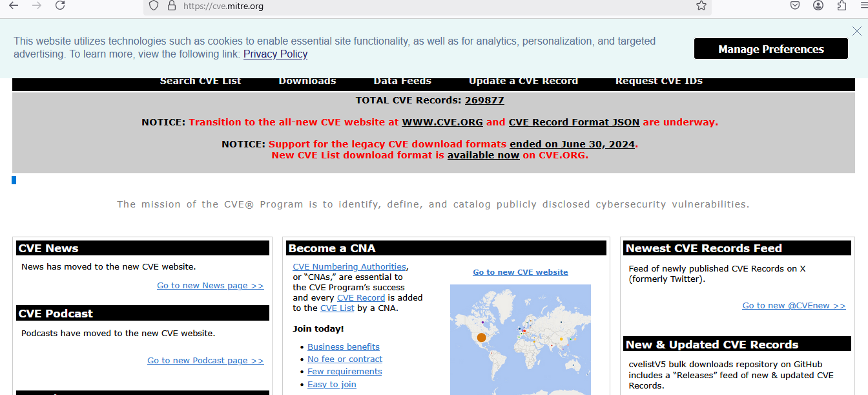Open the extensions puzzle icon

[842, 6]
